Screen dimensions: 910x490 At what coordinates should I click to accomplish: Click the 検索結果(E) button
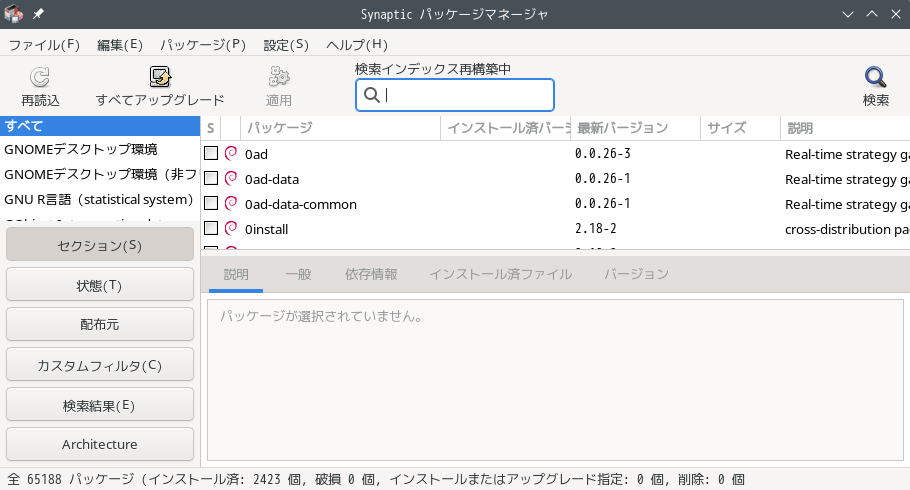click(x=100, y=405)
